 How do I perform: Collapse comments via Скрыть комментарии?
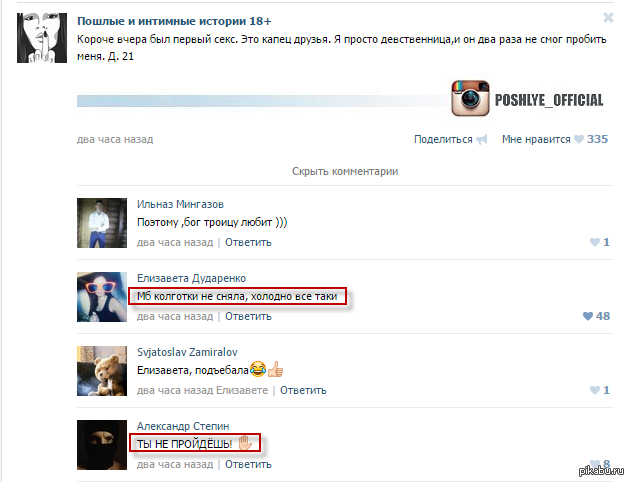pos(345,171)
